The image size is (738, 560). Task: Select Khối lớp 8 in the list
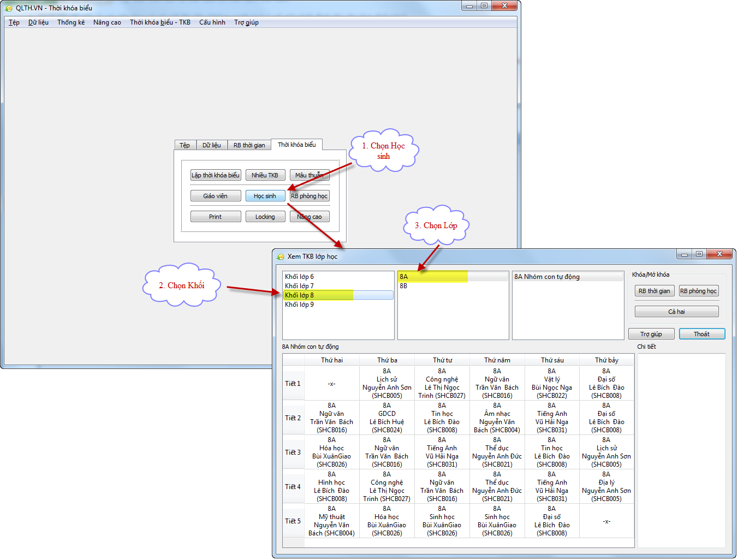pyautogui.click(x=300, y=295)
